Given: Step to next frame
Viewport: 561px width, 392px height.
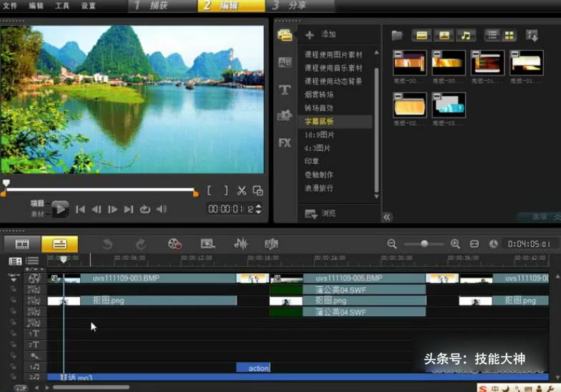Looking at the screenshot, I should click(x=112, y=209).
